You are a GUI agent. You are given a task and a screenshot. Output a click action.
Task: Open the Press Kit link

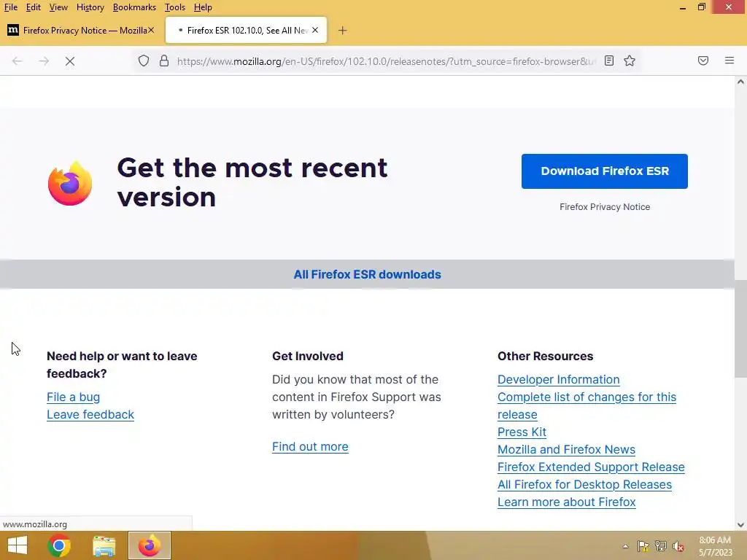click(x=522, y=432)
